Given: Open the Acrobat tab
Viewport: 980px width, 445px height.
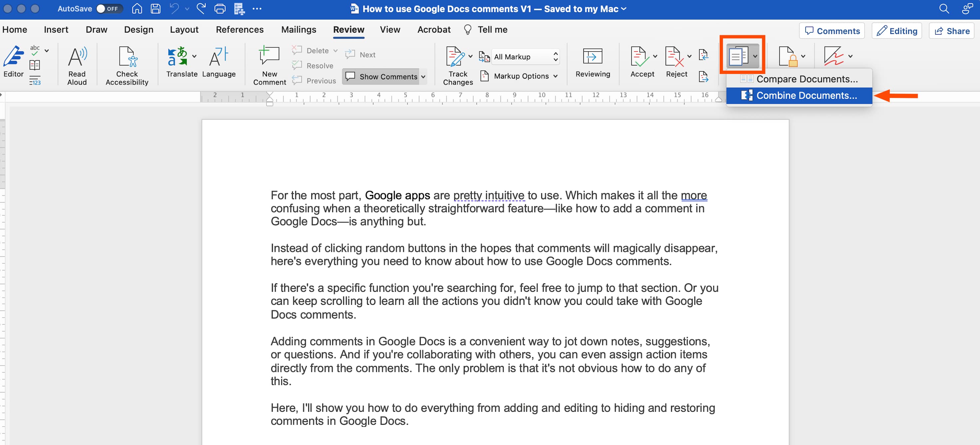Looking at the screenshot, I should (x=434, y=30).
